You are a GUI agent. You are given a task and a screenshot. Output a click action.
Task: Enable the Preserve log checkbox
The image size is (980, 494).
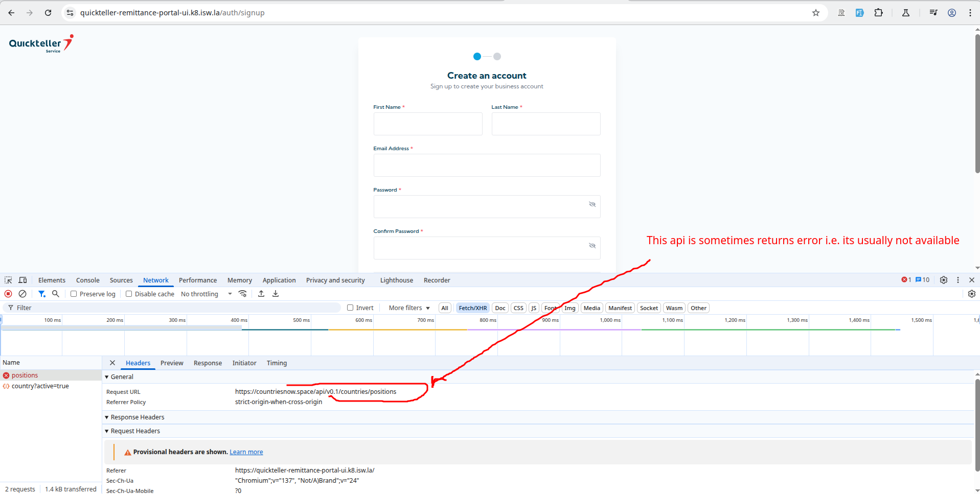click(74, 294)
